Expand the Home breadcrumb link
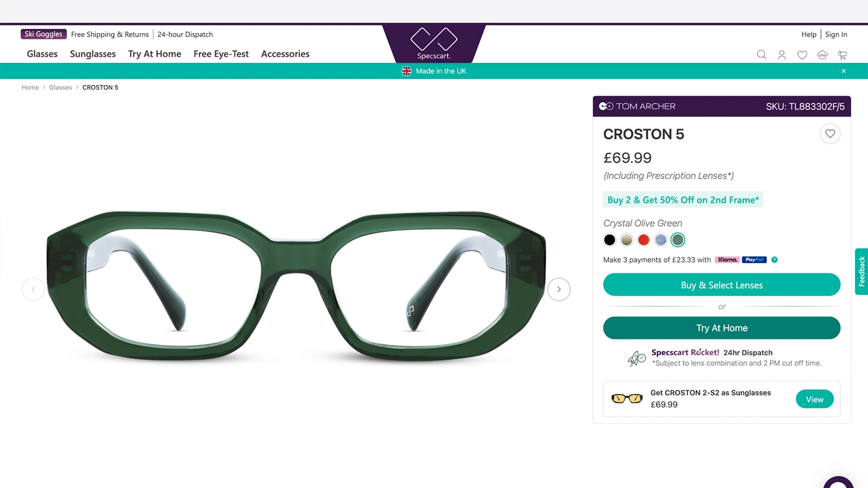The width and height of the screenshot is (868, 488). click(30, 87)
